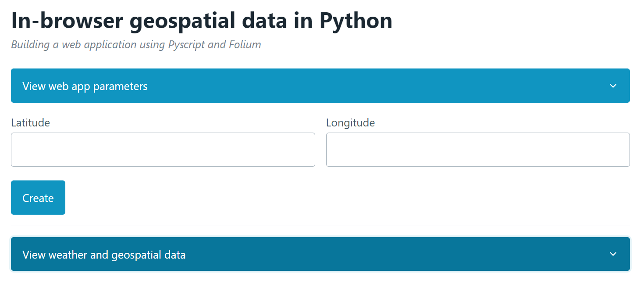This screenshot has width=644, height=288.
Task: Click the Longitude field label
Action: [350, 122]
